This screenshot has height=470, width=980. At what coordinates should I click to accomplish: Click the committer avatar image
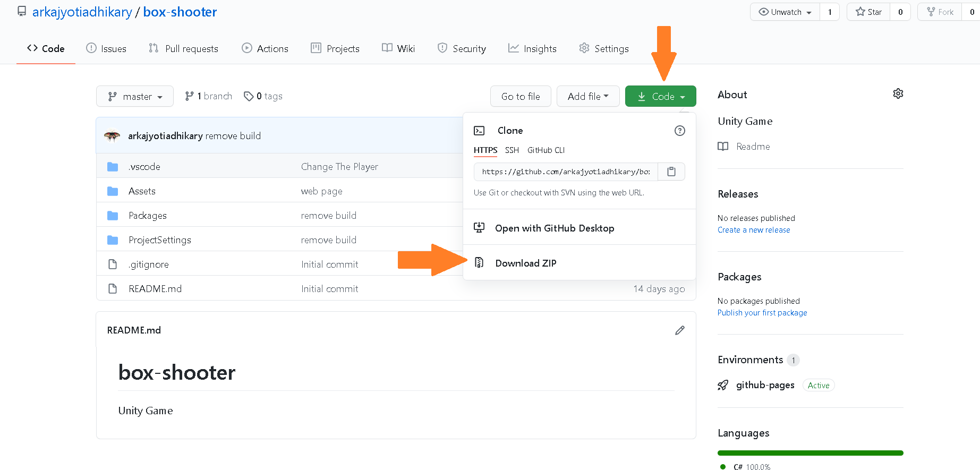click(x=112, y=136)
